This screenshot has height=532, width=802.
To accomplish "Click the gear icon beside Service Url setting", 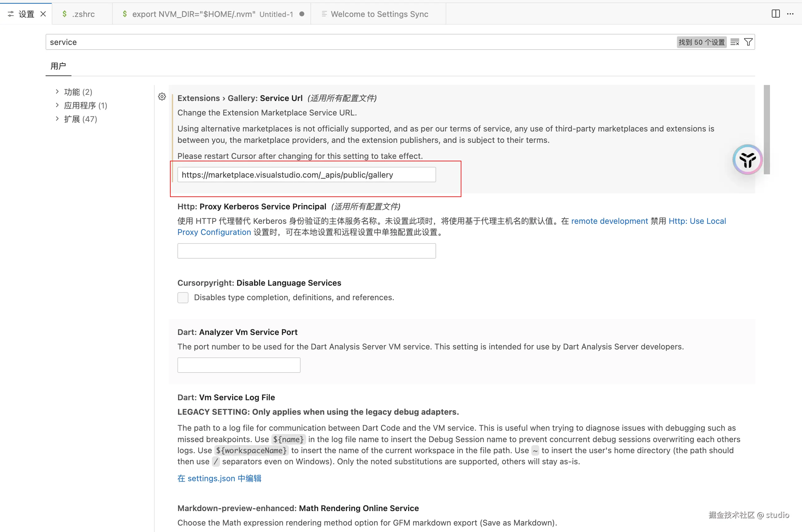I will point(162,97).
